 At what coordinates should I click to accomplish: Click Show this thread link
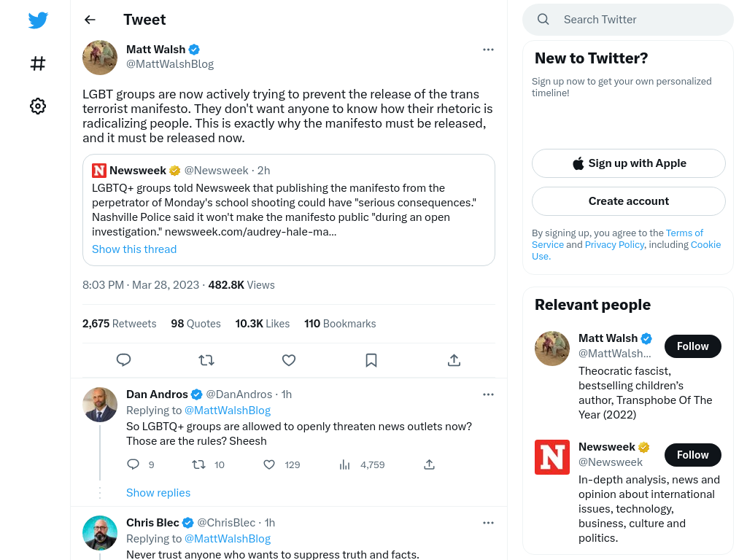134,249
